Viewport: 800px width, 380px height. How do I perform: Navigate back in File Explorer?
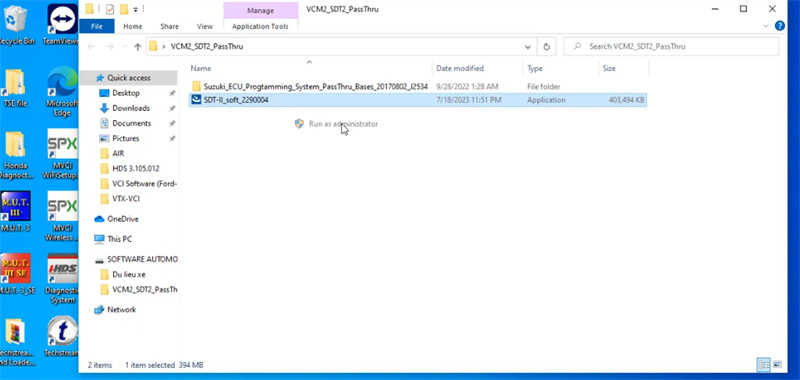[91, 46]
